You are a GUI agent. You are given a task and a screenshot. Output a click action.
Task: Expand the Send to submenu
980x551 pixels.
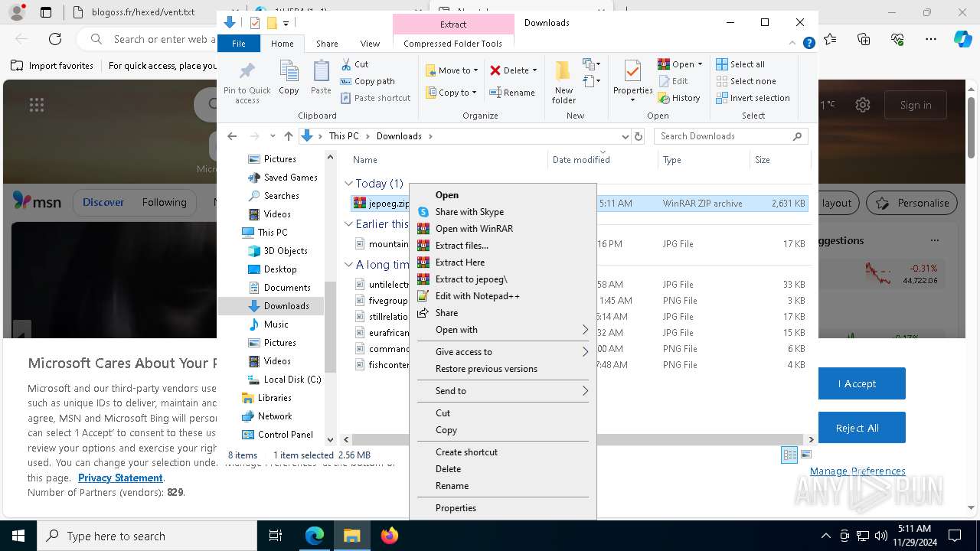click(503, 391)
